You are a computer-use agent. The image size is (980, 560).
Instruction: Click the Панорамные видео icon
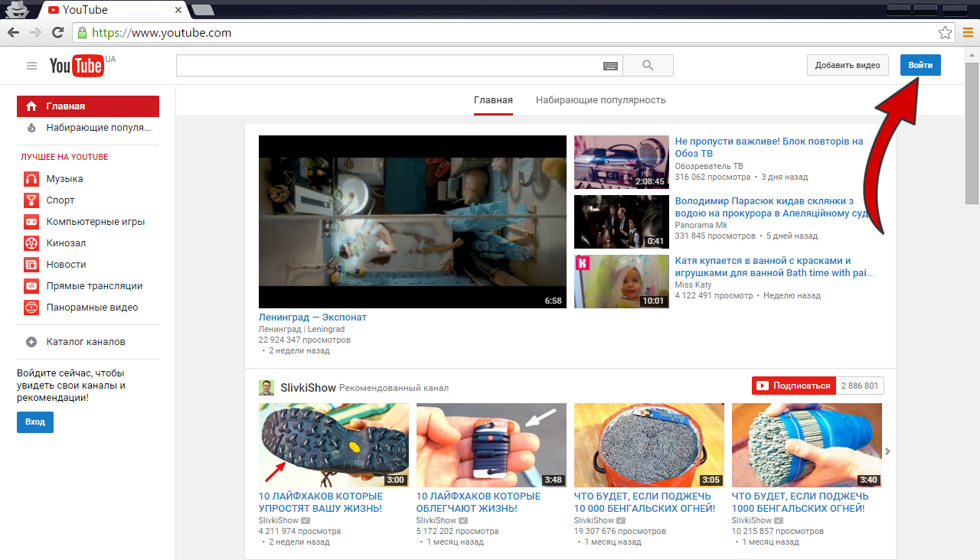(31, 308)
